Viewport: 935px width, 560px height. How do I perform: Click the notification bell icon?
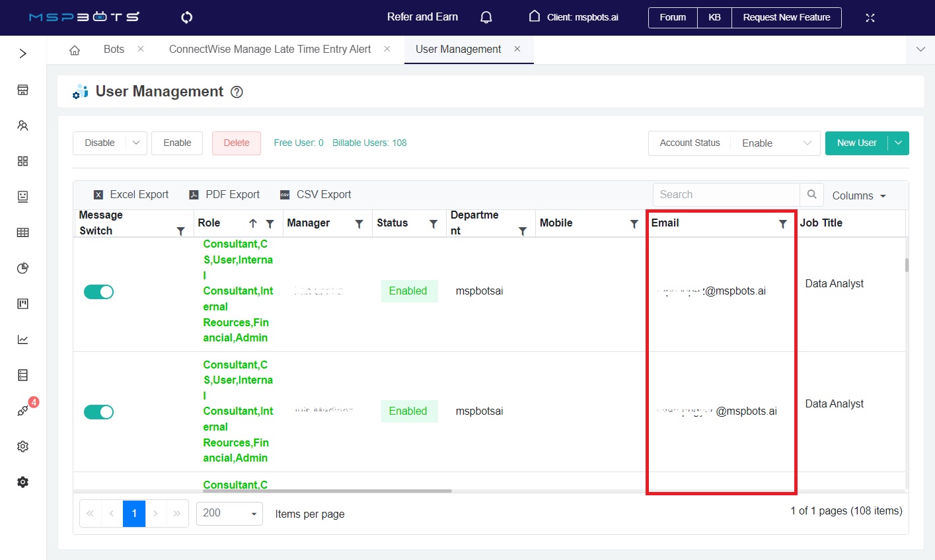pos(486,17)
